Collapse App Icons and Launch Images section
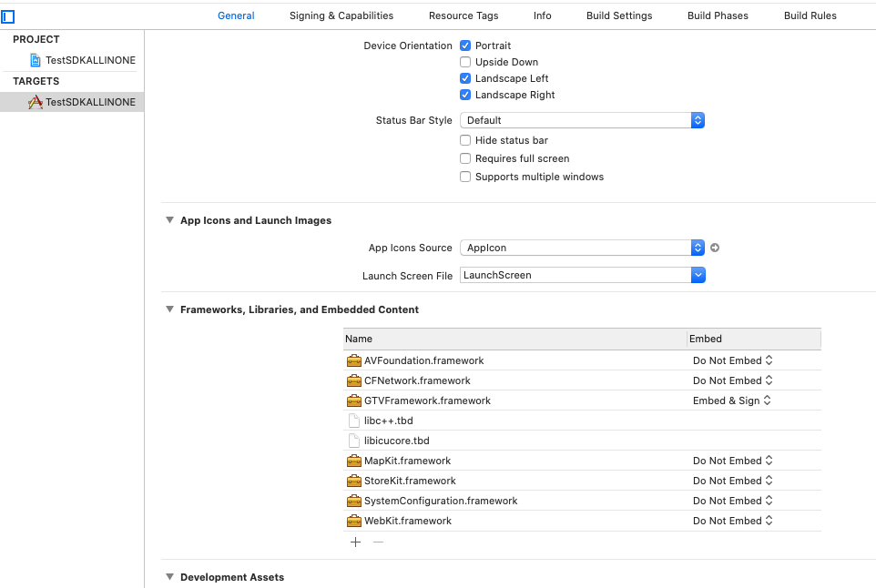Image resolution: width=876 pixels, height=588 pixels. [170, 220]
